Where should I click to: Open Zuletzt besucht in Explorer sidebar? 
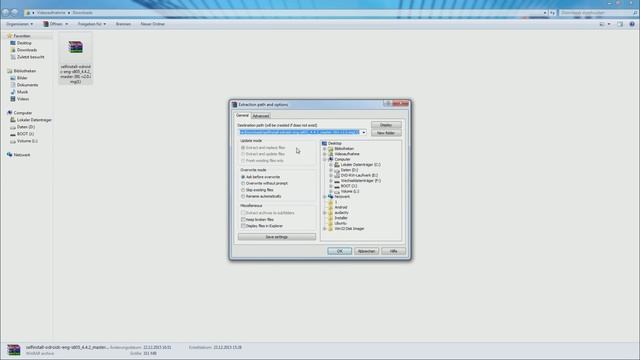[30, 57]
